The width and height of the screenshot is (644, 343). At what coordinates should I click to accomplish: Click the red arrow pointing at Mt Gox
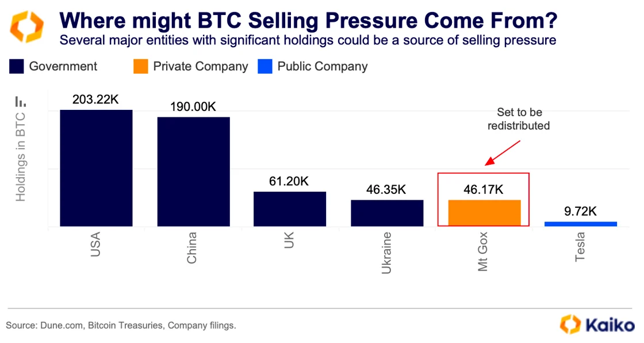click(503, 154)
